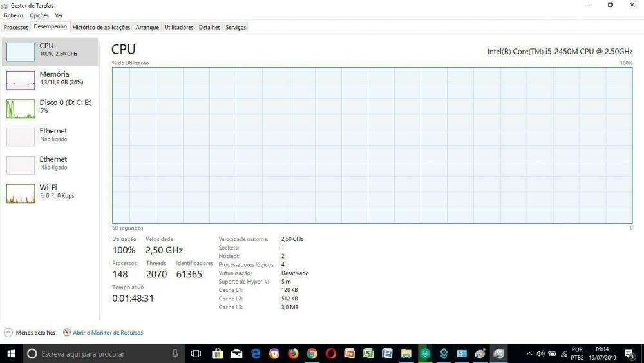
Task: Open Opera browser from the taskbar
Action: (330, 353)
